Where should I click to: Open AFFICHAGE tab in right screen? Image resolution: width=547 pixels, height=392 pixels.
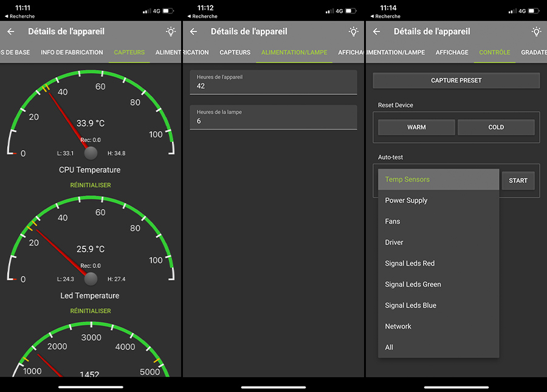pos(452,52)
